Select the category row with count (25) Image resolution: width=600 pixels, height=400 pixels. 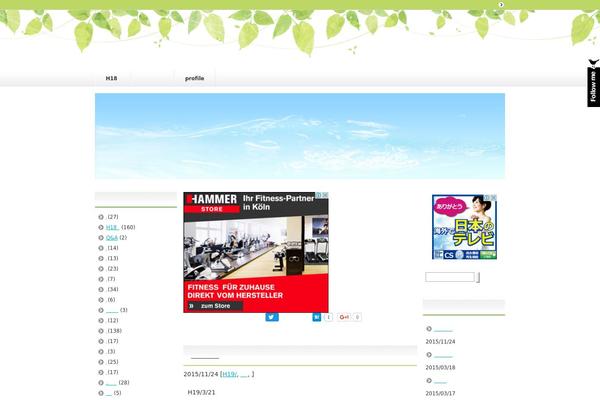pyautogui.click(x=108, y=362)
